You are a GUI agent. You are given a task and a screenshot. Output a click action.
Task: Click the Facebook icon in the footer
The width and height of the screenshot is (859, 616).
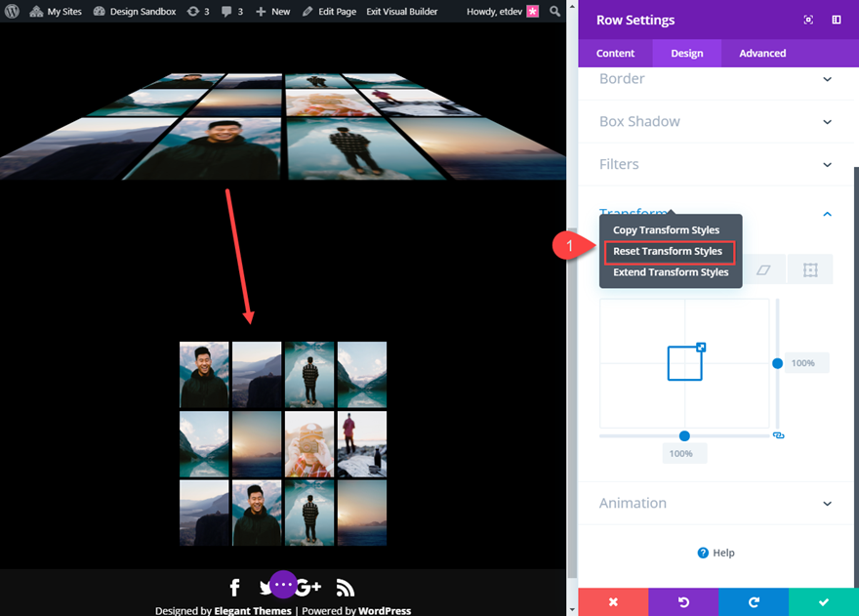pyautogui.click(x=234, y=587)
